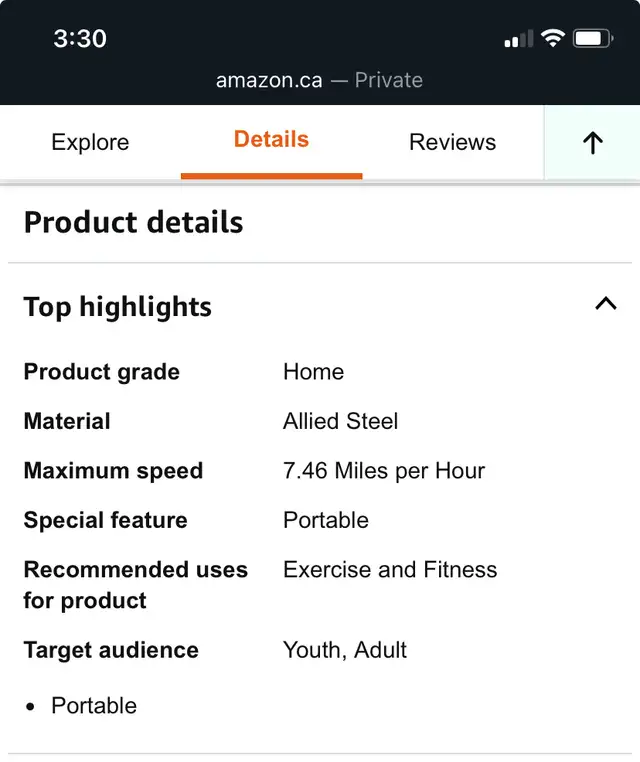Screen dimensions: 640x762
Task: Tap the back-to-top arrow icon
Action: click(592, 143)
